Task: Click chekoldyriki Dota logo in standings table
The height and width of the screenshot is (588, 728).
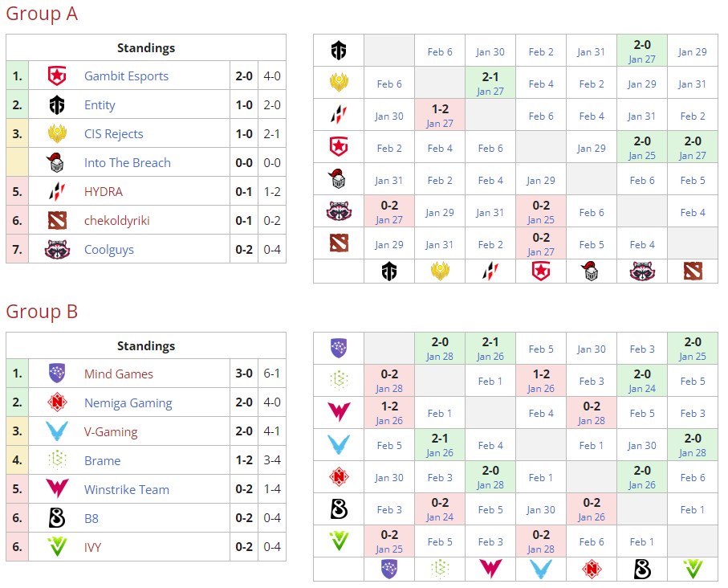Action: 57,220
